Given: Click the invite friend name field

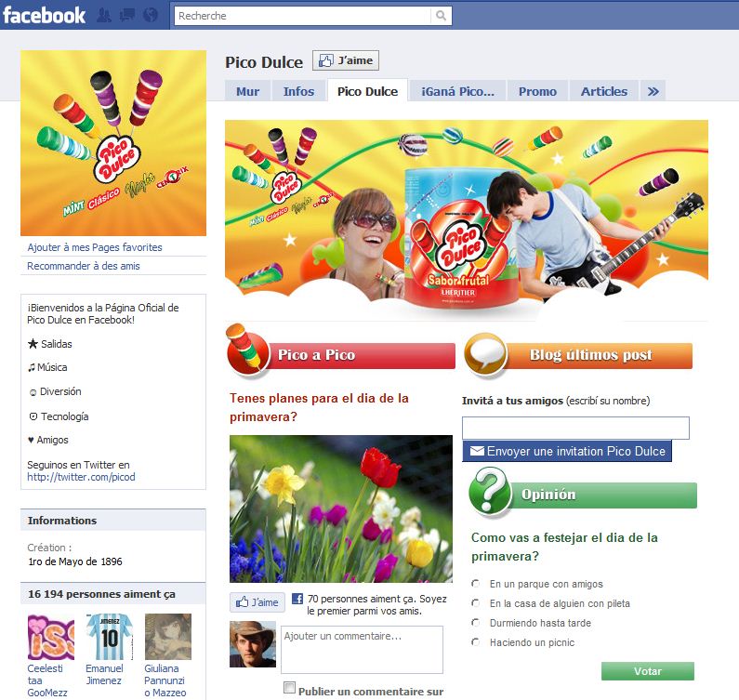Looking at the screenshot, I should (575, 428).
